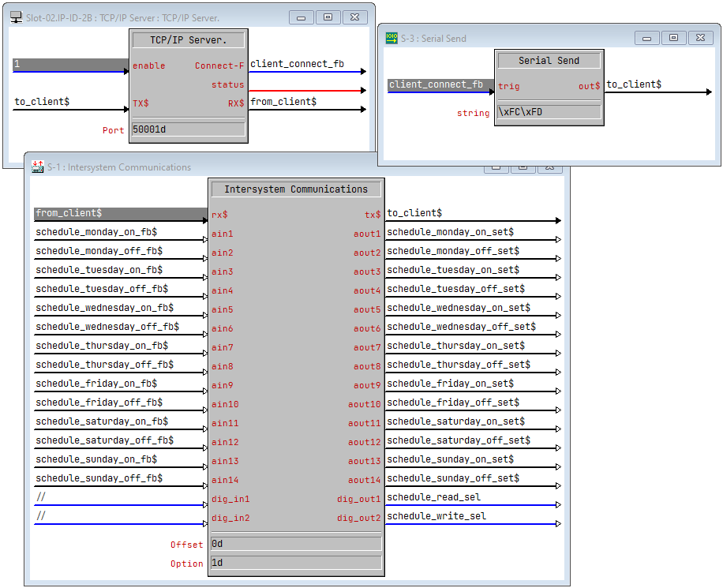The image size is (723, 588).
Task: Click the Option parameter field 1d
Action: tap(296, 563)
